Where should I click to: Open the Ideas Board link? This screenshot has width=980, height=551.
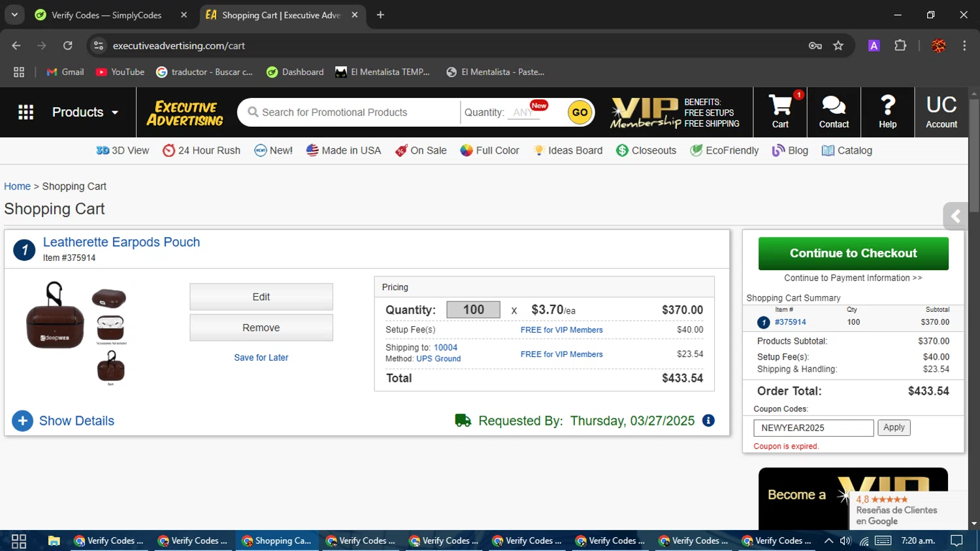[x=568, y=150]
